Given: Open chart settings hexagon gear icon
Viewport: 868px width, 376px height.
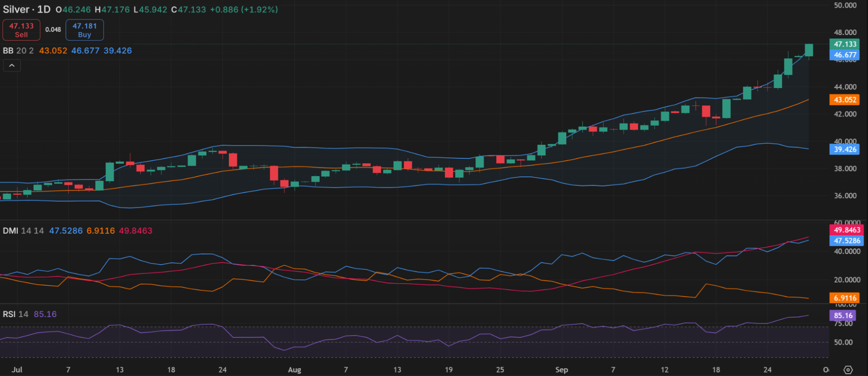Looking at the screenshot, I should 848,370.
